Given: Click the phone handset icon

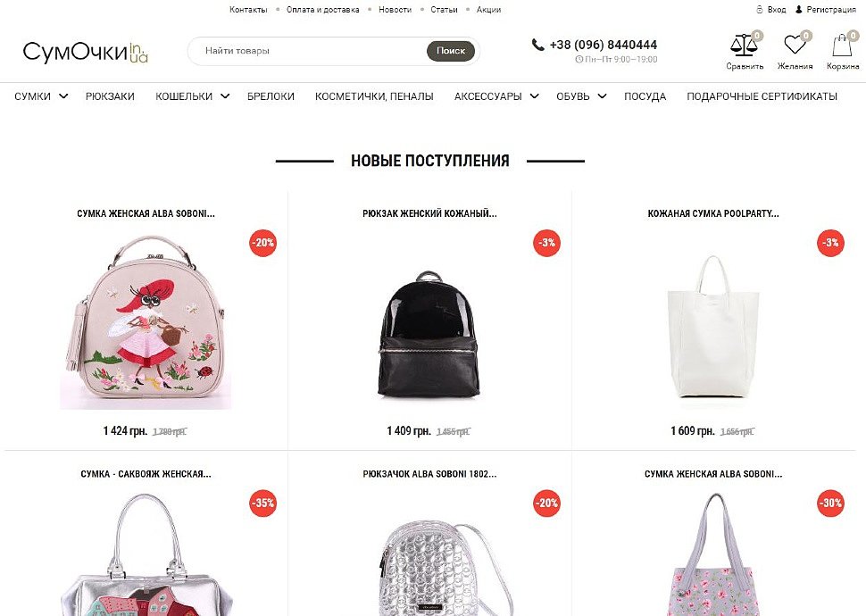Looking at the screenshot, I should pyautogui.click(x=537, y=45).
